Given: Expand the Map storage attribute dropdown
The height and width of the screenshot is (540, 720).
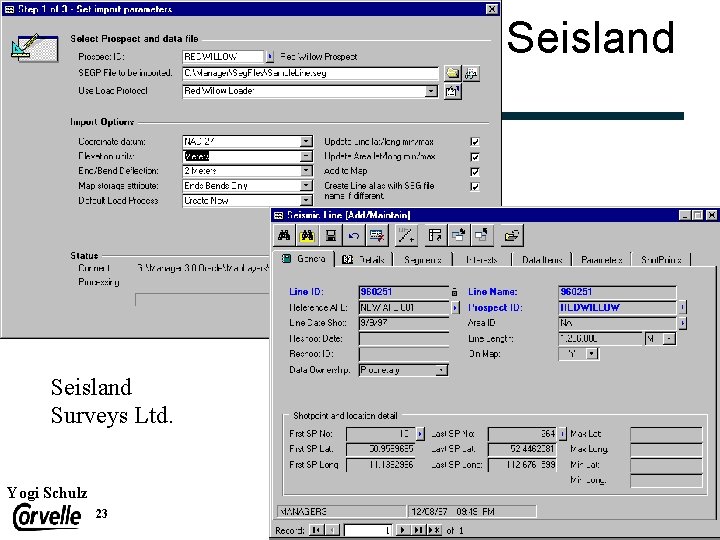Looking at the screenshot, I should tap(306, 186).
